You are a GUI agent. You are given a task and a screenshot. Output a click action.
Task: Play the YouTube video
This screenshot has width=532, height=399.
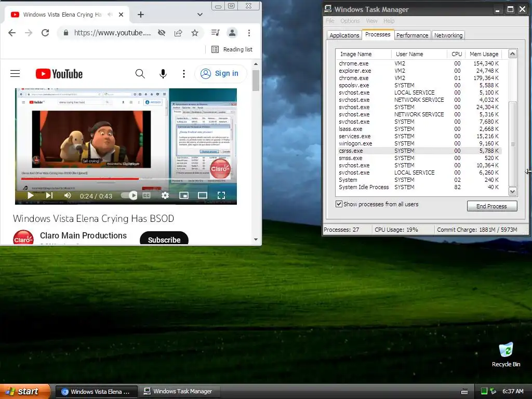coord(30,195)
